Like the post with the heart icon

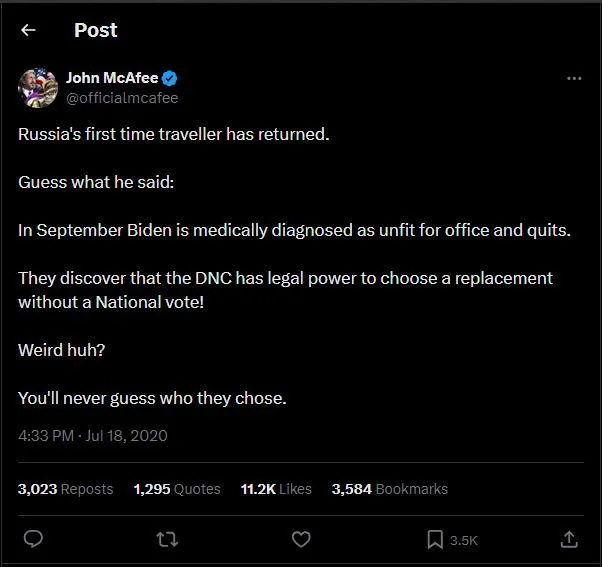tap(301, 539)
